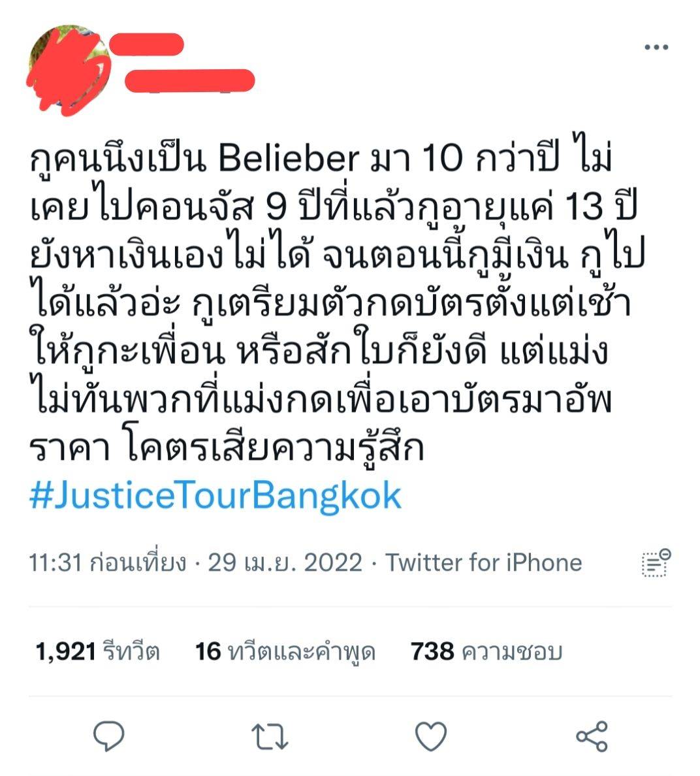The image size is (700, 776).
Task: Click the tweet line starting ยังหาเงินเองไม่ได้
Action: point(338,255)
